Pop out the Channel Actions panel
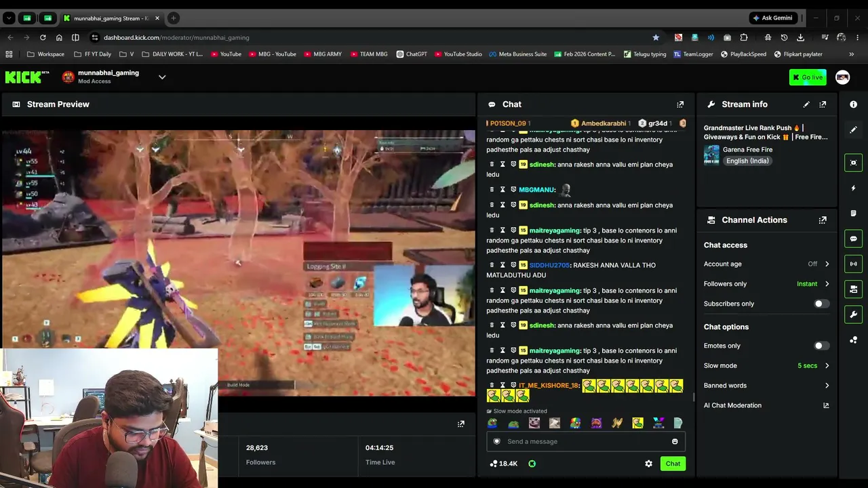This screenshot has width=868, height=488. (823, 220)
